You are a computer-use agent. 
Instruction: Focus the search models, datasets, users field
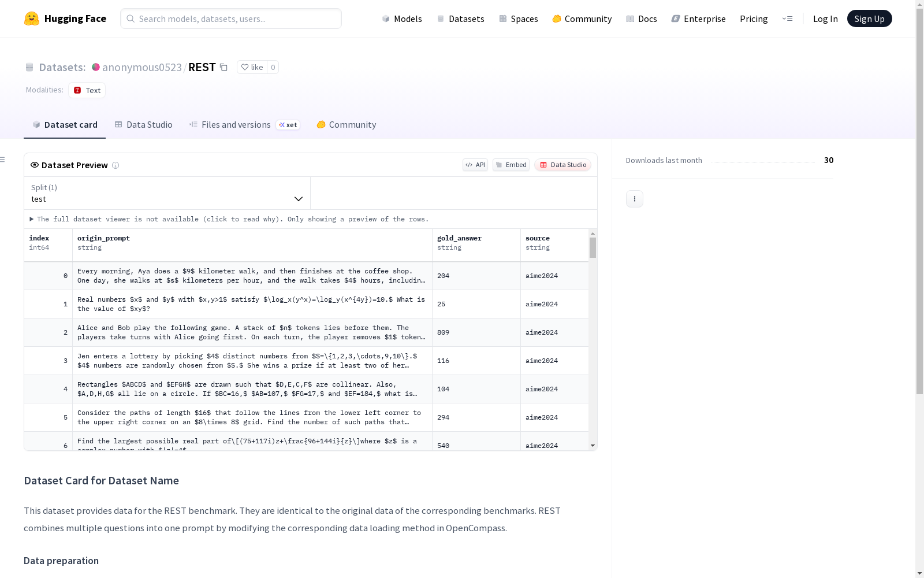pos(231,18)
